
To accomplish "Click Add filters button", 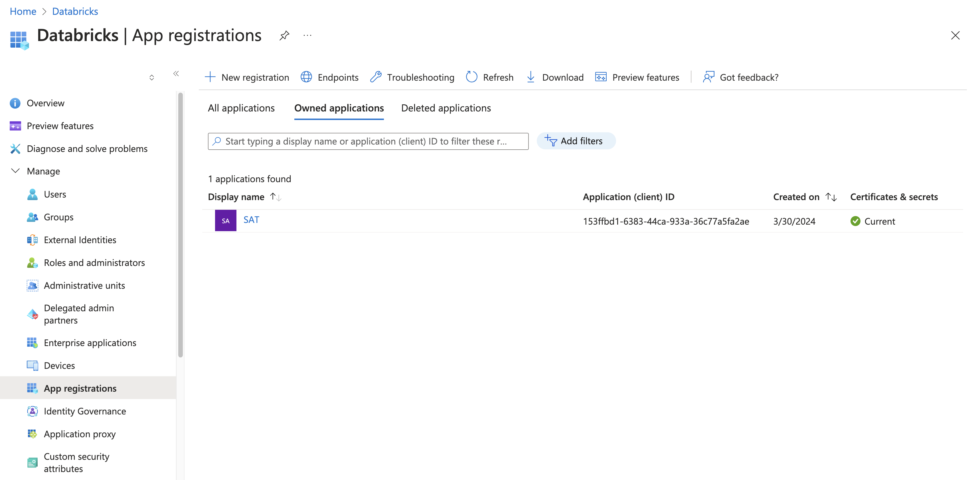I will [x=576, y=141].
